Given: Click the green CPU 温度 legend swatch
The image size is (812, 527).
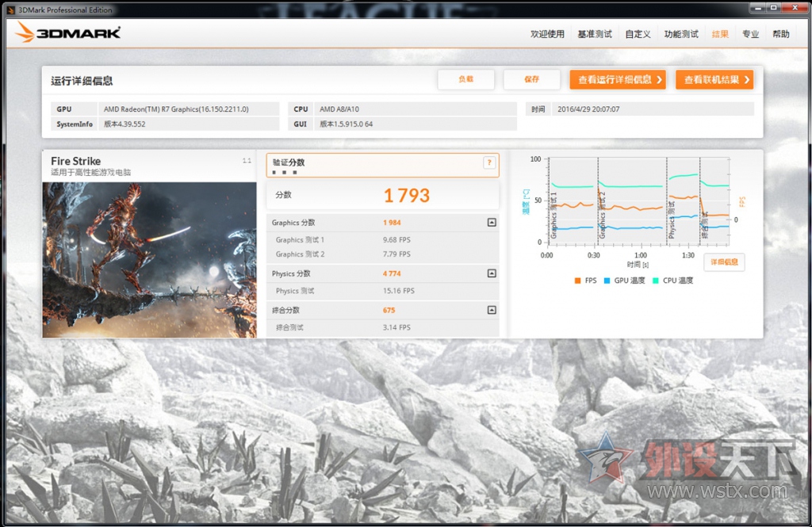Looking at the screenshot, I should 656,281.
